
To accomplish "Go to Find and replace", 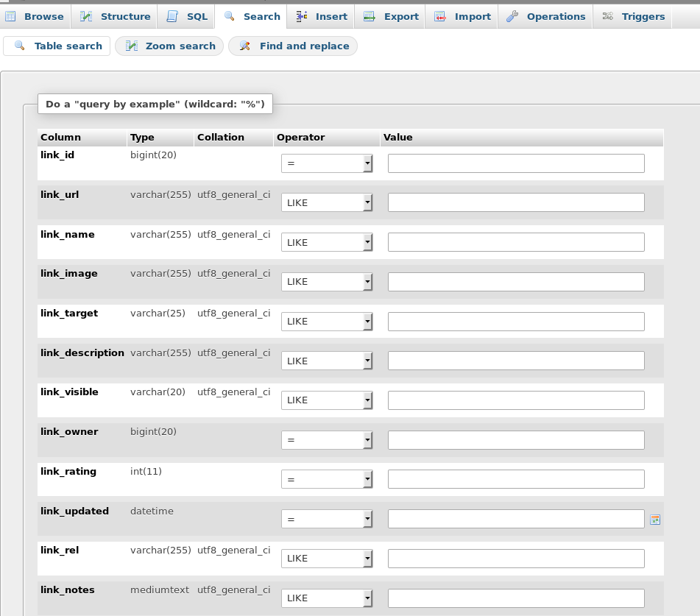I will pos(293,46).
